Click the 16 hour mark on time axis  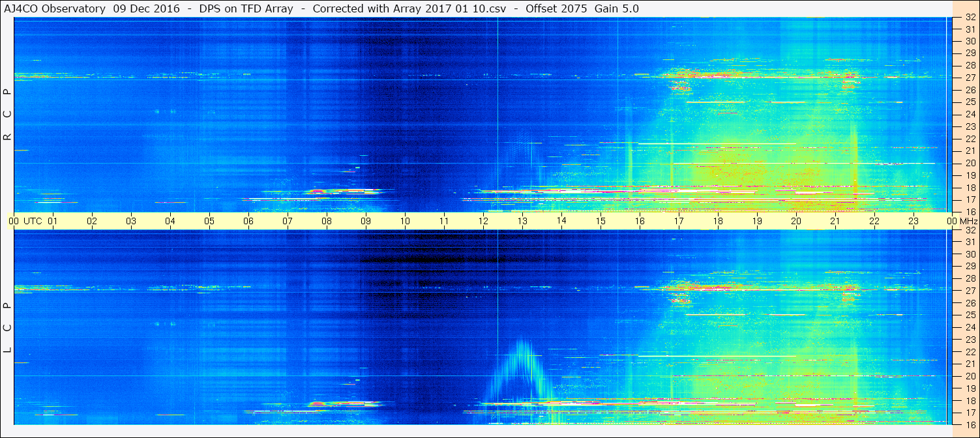(x=640, y=221)
